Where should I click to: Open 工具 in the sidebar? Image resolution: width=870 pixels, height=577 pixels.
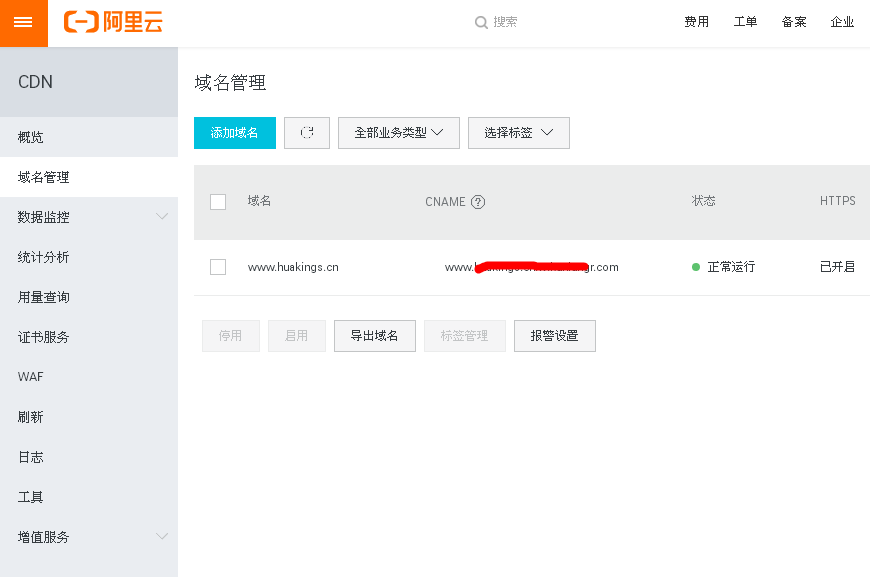[89, 497]
